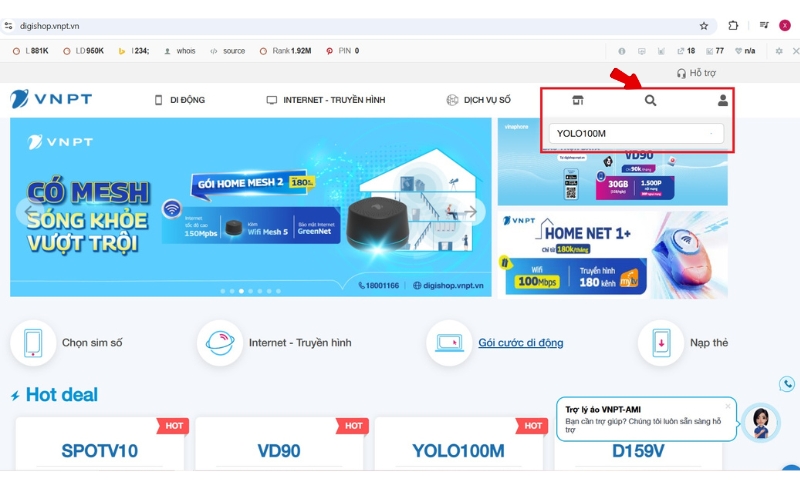Close the VNPT-AMI assistant popup
The image size is (800, 500).
pyautogui.click(x=728, y=406)
